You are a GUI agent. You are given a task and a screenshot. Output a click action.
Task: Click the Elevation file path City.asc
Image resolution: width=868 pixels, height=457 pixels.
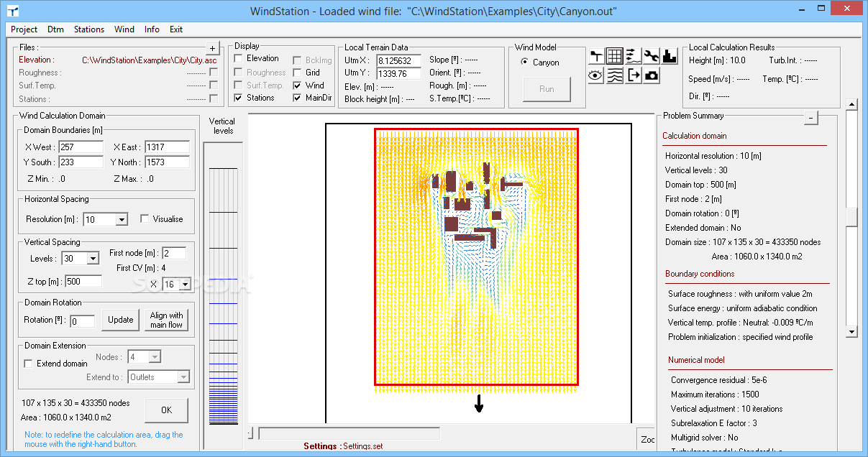[x=150, y=60]
